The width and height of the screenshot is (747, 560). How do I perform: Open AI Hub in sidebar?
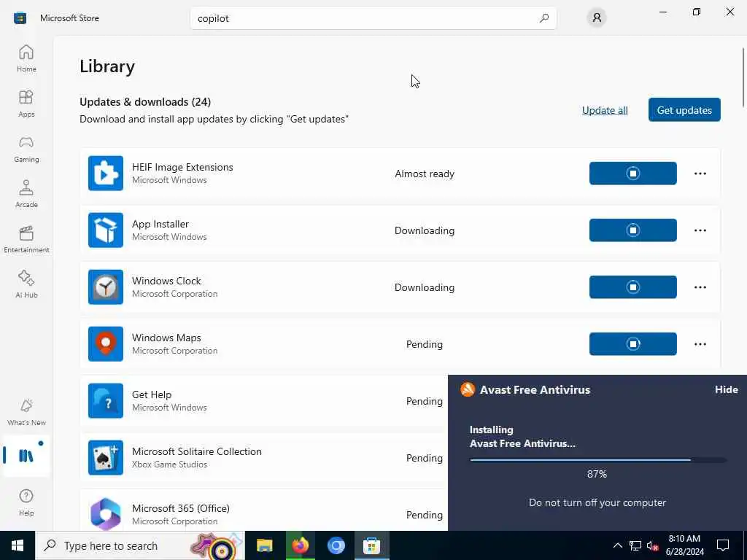coord(26,284)
